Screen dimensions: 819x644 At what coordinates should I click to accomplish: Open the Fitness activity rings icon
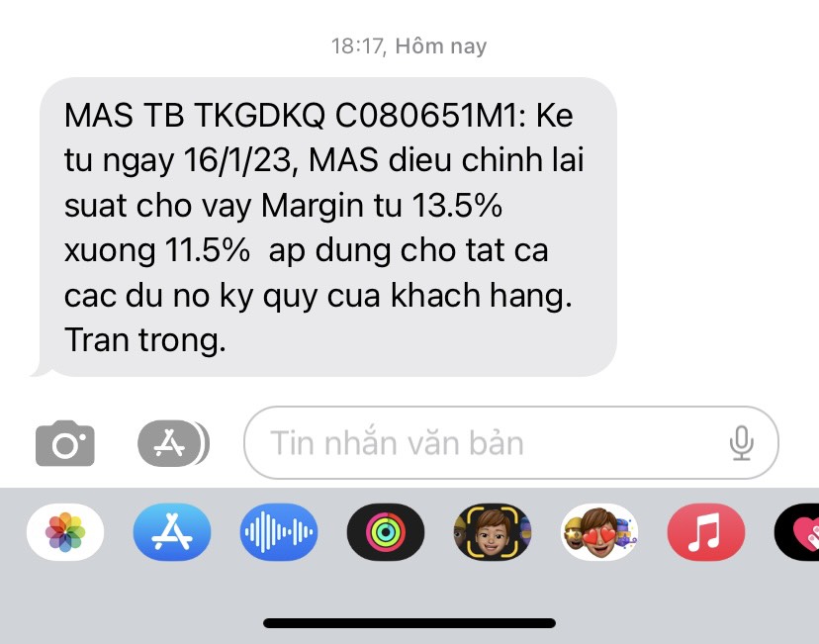tap(386, 531)
